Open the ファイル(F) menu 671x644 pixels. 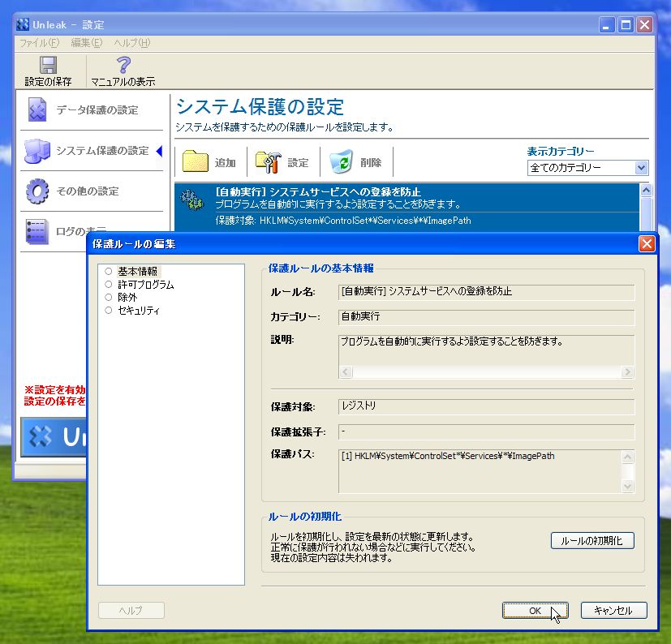pyautogui.click(x=40, y=43)
